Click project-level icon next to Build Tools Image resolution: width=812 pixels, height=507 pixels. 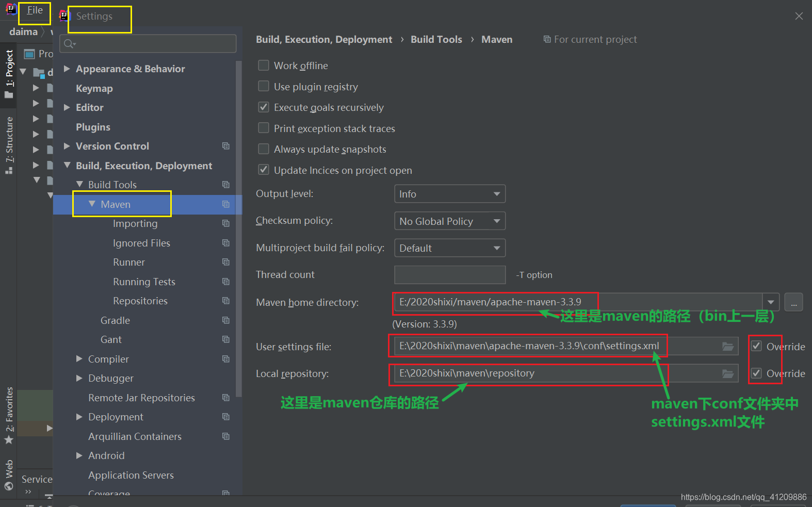point(226,185)
